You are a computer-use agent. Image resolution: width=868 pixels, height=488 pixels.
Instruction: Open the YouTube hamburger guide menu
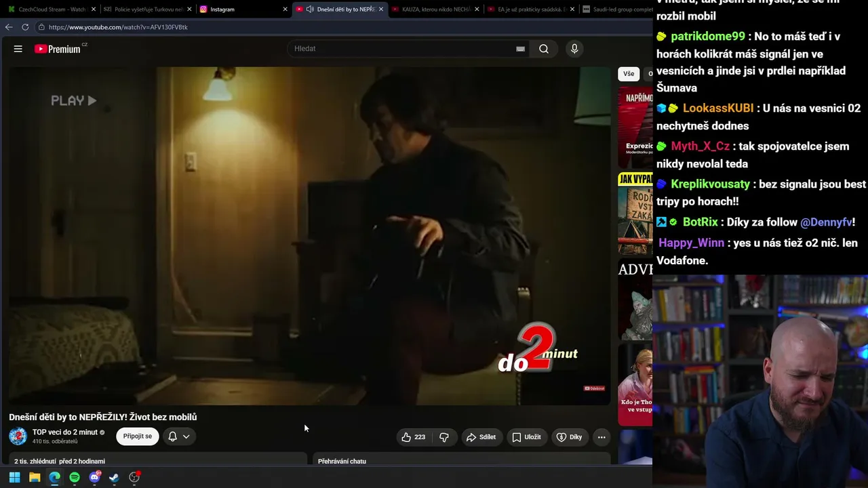click(18, 49)
